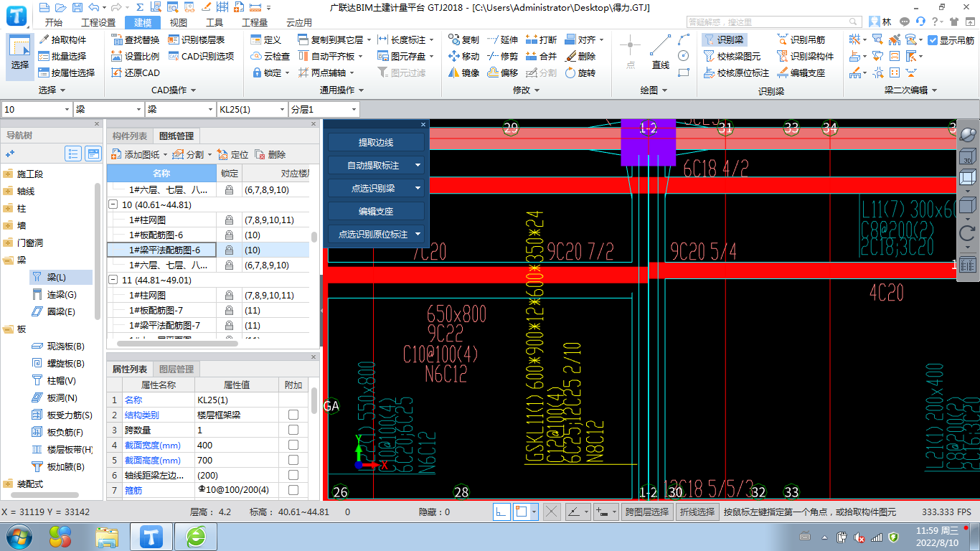Select the 批量选择 batch select tool
Viewport: 980px width, 551px height.
point(62,56)
